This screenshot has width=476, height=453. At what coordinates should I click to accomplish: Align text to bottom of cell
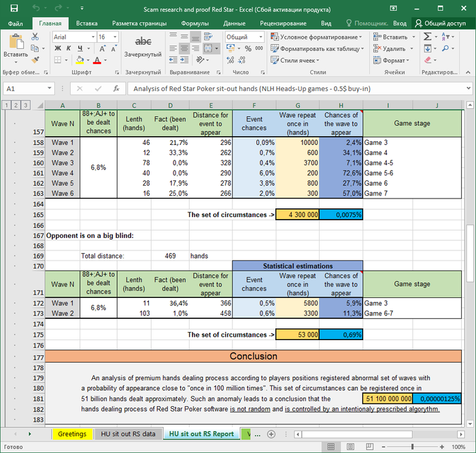pos(196,37)
